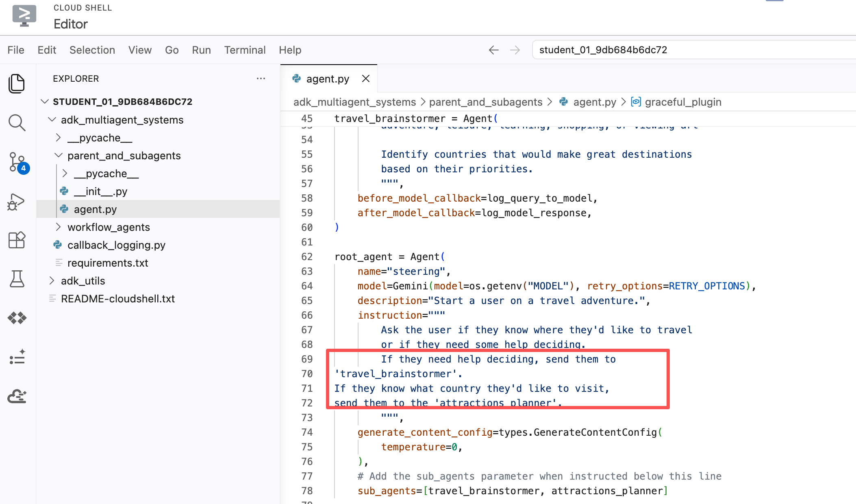The image size is (856, 504).
Task: Click on after_model_callback in line 59
Action: (x=416, y=213)
